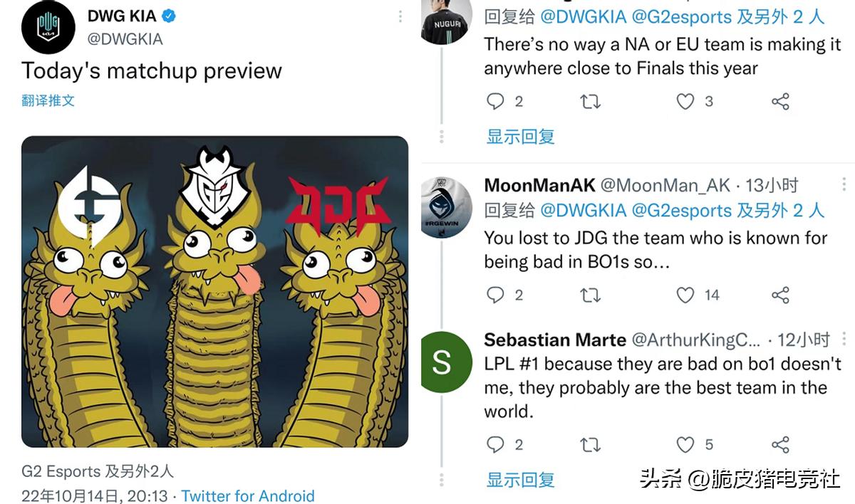Open more options on MoonManAK's reply

844,185
